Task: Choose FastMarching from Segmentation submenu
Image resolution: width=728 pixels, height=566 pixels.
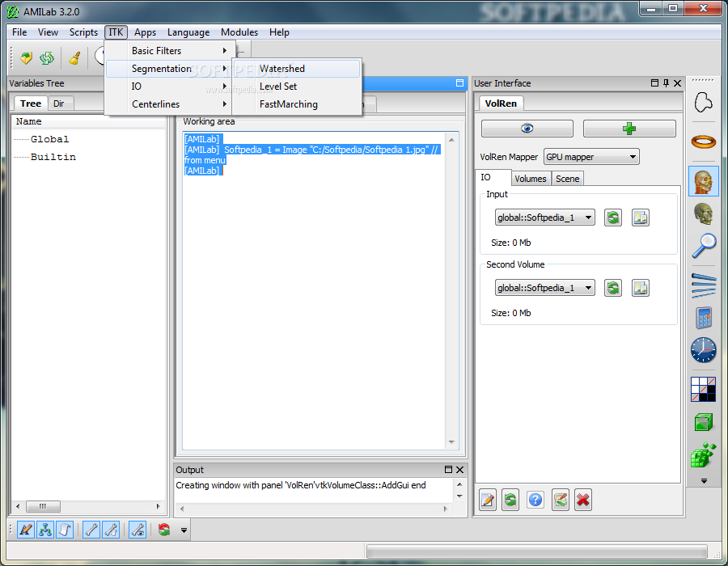Action: (x=297, y=104)
